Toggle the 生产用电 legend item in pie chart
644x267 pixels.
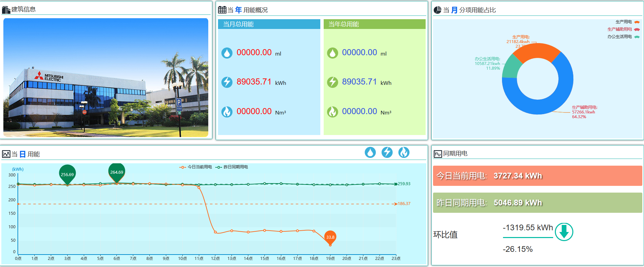tap(627, 22)
